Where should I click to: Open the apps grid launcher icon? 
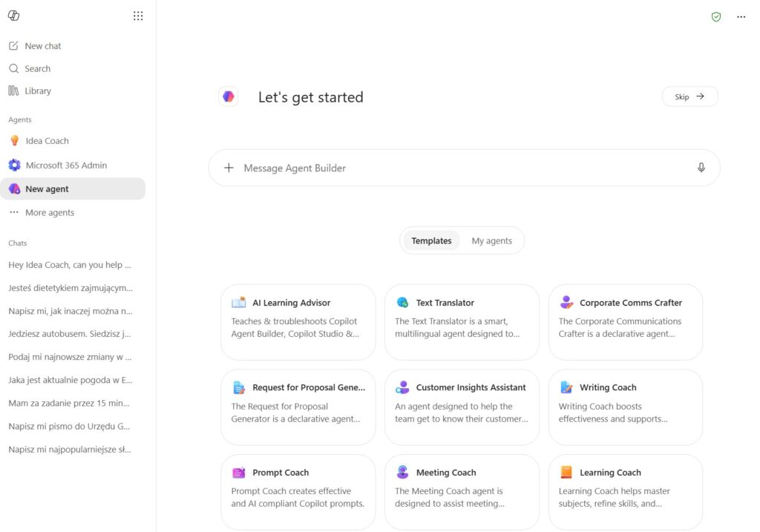click(138, 16)
